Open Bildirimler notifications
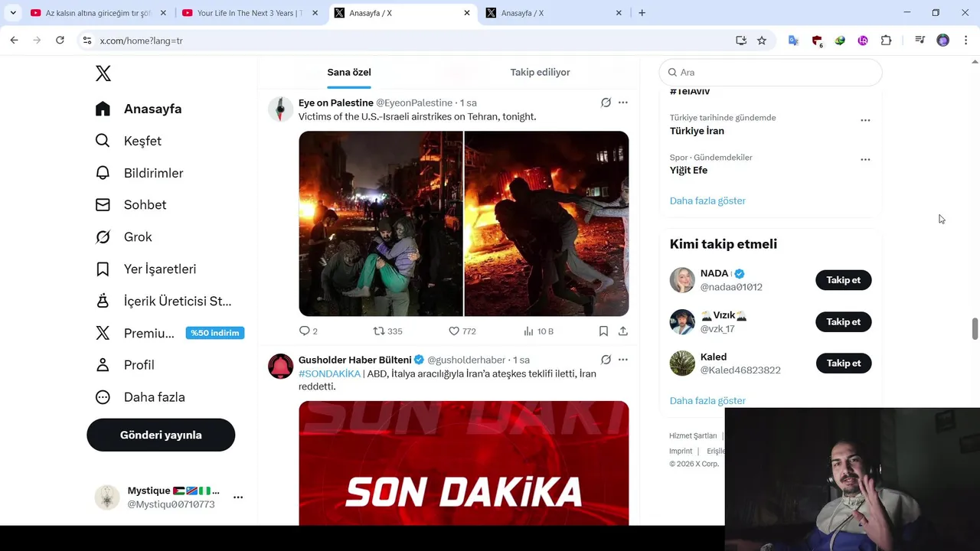This screenshot has height=551, width=980. tap(139, 173)
